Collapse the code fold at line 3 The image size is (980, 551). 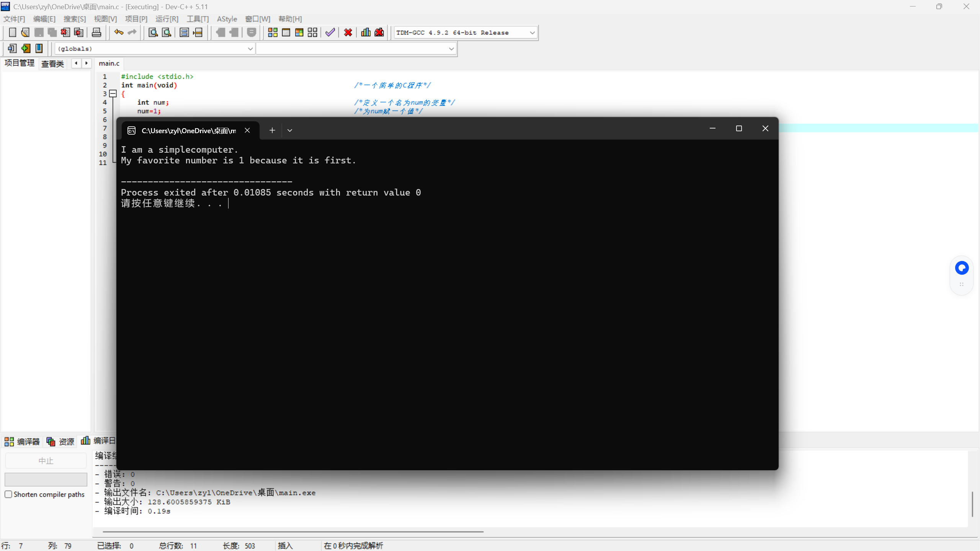coord(113,94)
